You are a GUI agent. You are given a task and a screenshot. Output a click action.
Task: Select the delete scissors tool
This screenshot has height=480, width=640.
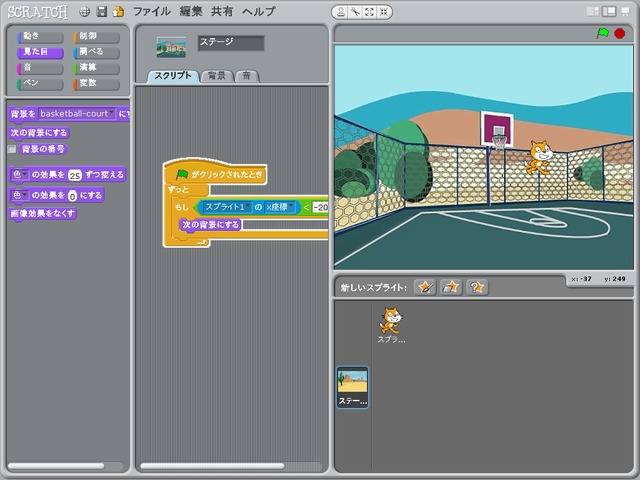[x=355, y=12]
